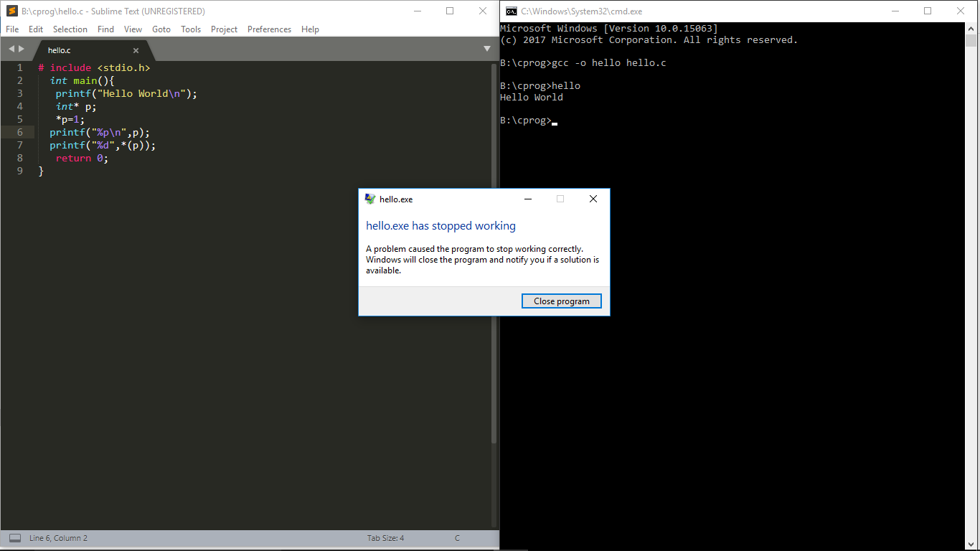Click on printf("%d",*(p)) line
This screenshot has height=551, width=980.
pyautogui.click(x=103, y=145)
